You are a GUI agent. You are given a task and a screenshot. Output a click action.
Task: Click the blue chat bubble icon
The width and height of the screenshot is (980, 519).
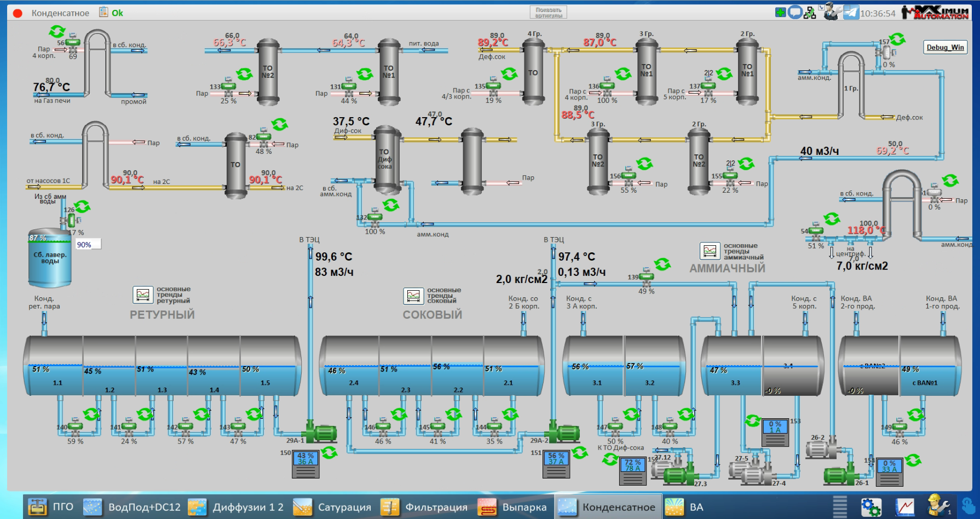pyautogui.click(x=795, y=12)
